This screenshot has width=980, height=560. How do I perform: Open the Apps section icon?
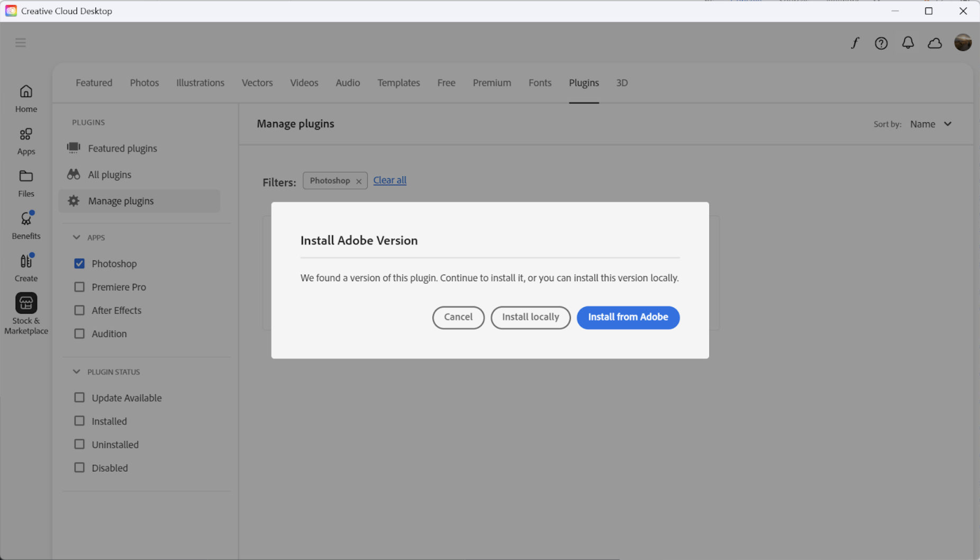[26, 141]
